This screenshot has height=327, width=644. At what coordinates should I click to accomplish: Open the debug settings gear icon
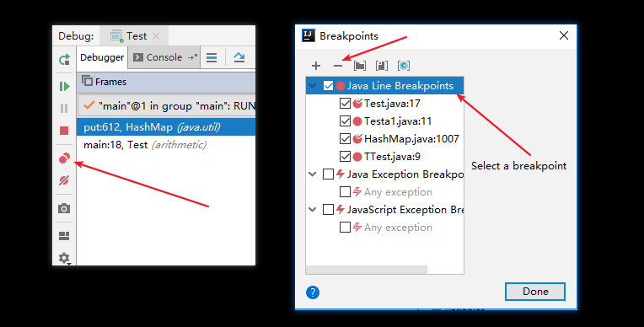[64, 258]
